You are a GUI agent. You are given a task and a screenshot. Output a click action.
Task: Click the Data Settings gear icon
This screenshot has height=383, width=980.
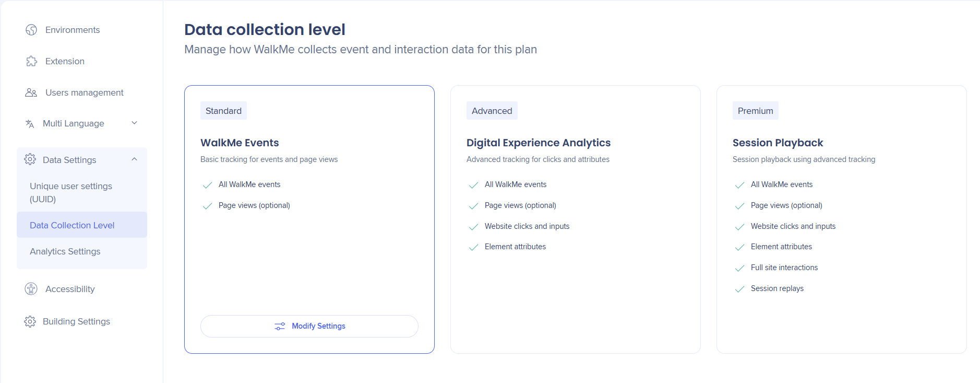coord(30,159)
